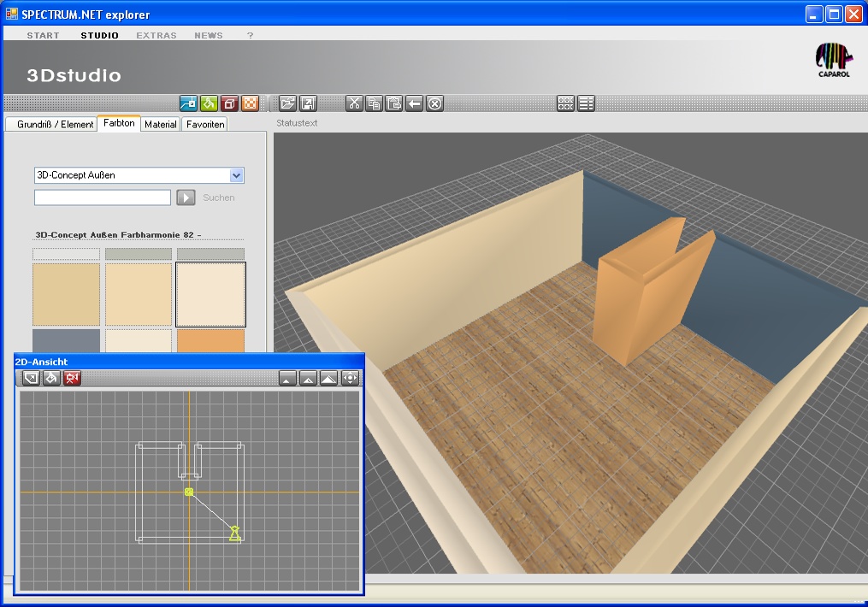Click the save disk icon
The image size is (868, 607).
[x=309, y=103]
